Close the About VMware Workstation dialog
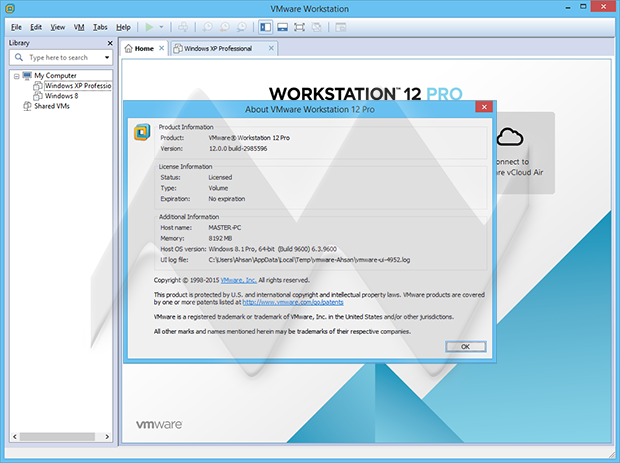This screenshot has width=620, height=463. (484, 107)
